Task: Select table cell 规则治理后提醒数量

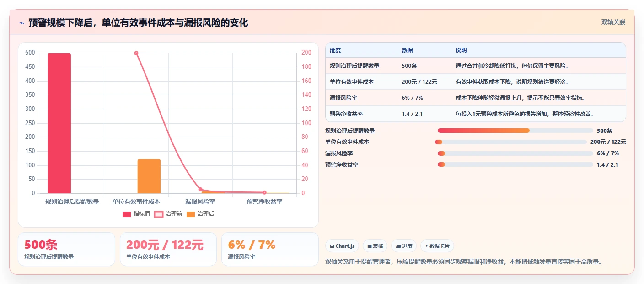Action: tap(354, 66)
